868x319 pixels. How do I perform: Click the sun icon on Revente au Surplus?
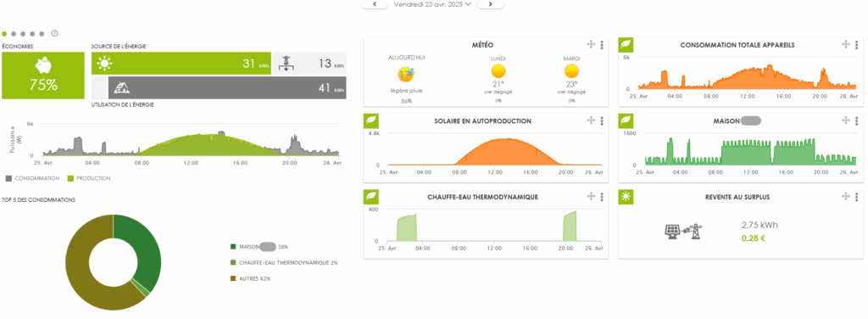click(x=626, y=197)
